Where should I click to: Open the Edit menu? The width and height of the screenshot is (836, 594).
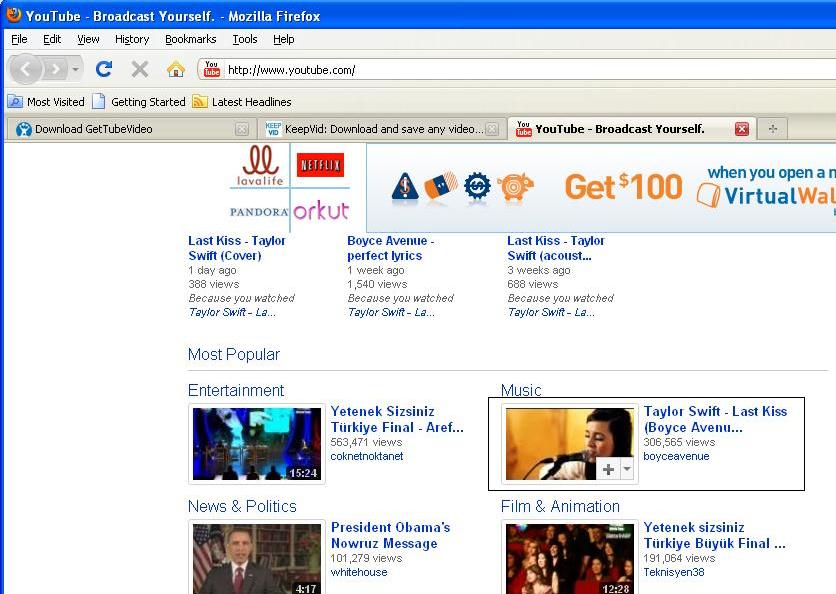52,39
